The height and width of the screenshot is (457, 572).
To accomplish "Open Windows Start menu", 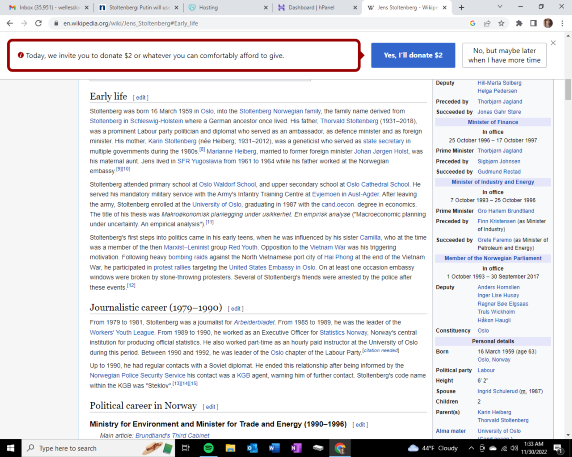I will tap(10, 448).
